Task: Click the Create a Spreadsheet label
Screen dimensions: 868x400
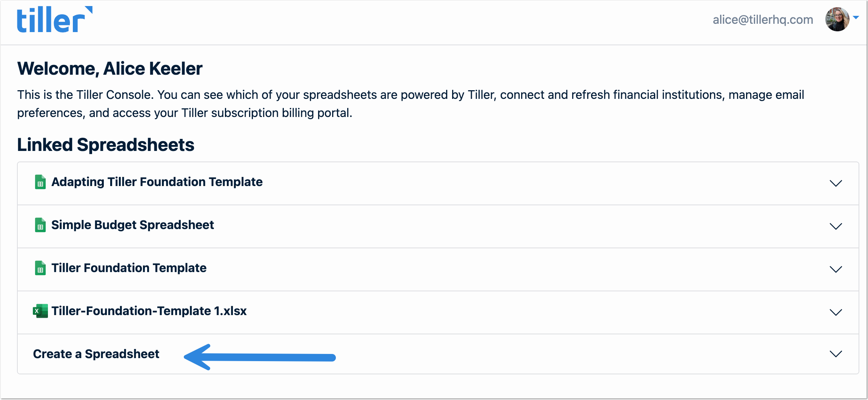Action: [x=96, y=354]
